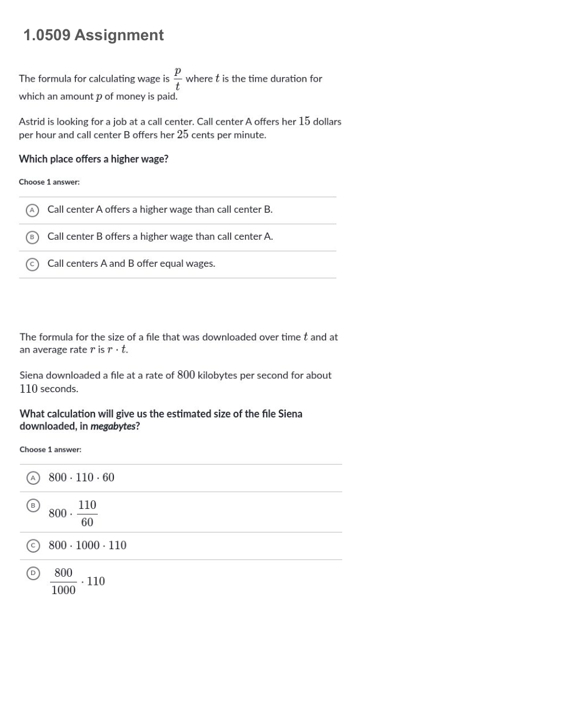This screenshot has height=728, width=563.
Task: Click the question "Which place offers a higher wage?"
Action: coord(94,159)
